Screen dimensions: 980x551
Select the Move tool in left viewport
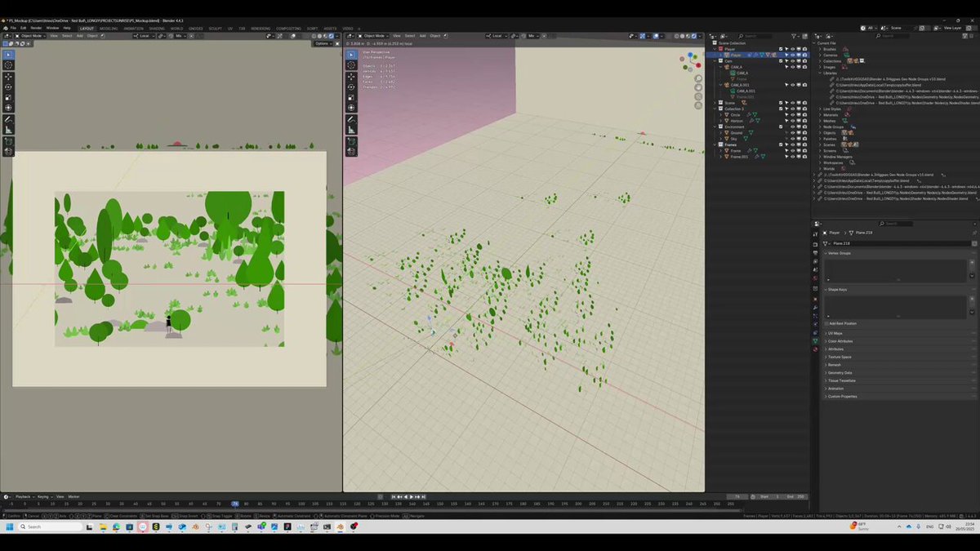(x=9, y=77)
